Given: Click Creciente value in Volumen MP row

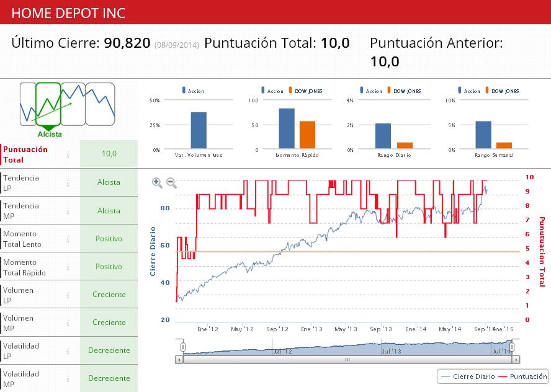Looking at the screenshot, I should (x=109, y=323).
